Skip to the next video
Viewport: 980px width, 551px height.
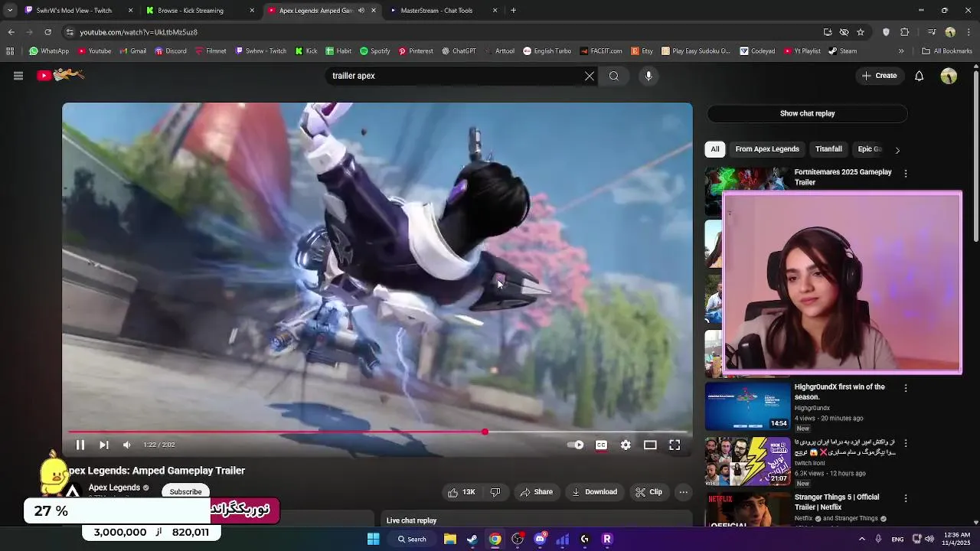(x=104, y=445)
